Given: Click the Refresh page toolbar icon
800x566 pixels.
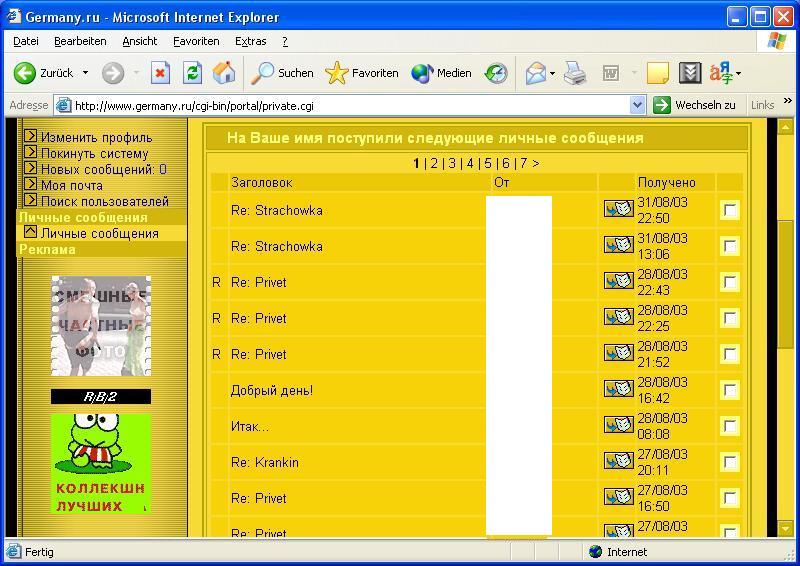Looking at the screenshot, I should (x=192, y=73).
